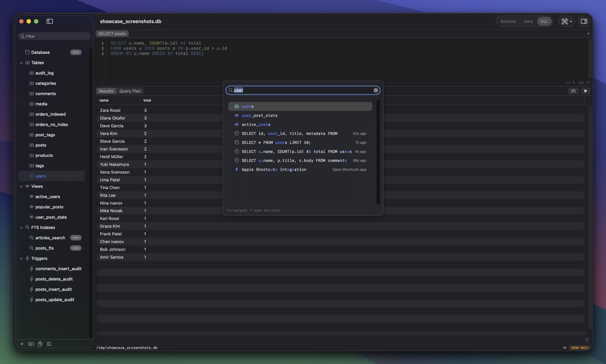Click Open Shortcuts app link

pos(349,170)
